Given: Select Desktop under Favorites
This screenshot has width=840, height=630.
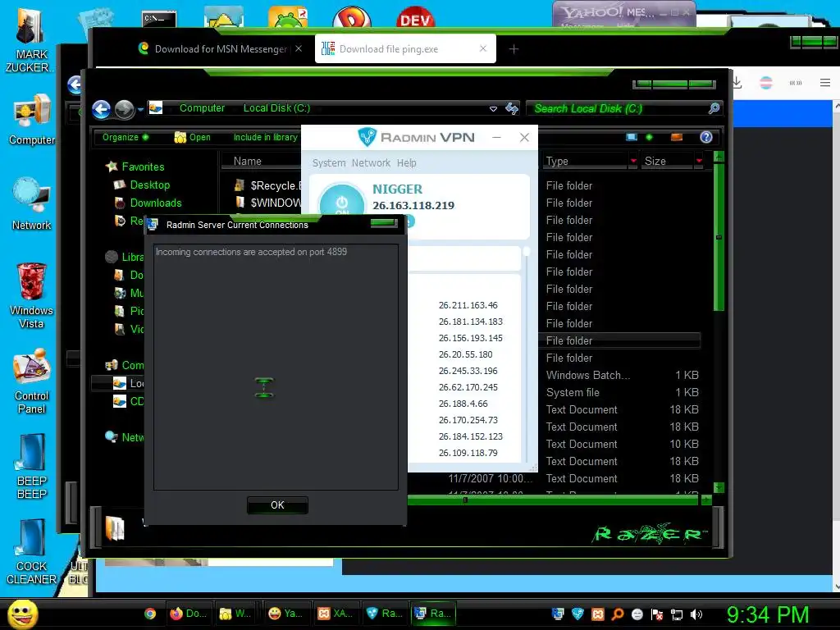Looking at the screenshot, I should pos(142,185).
